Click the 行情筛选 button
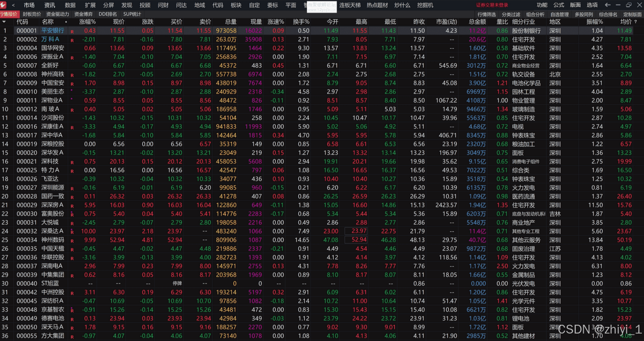Viewport: 644px width, 341px height. 487,14
